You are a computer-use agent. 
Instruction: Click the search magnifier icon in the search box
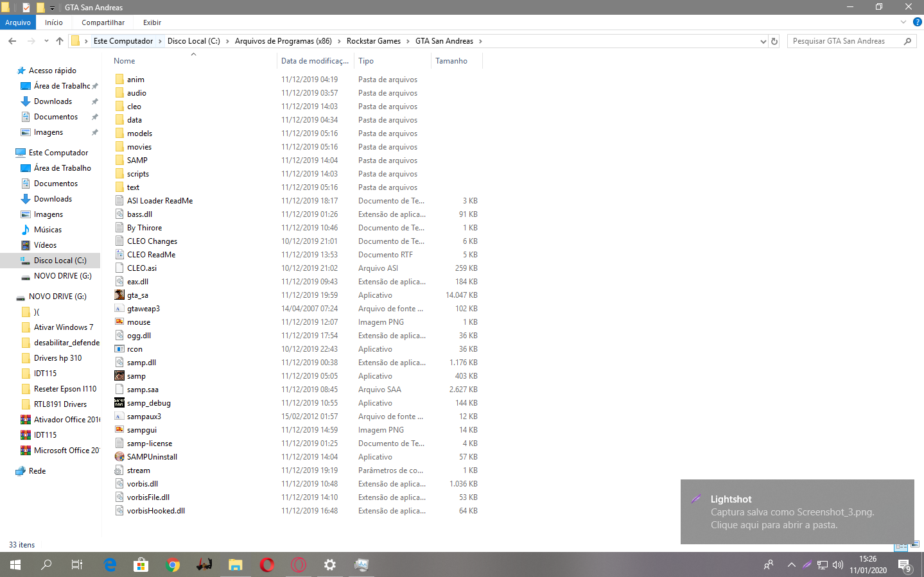click(x=907, y=41)
